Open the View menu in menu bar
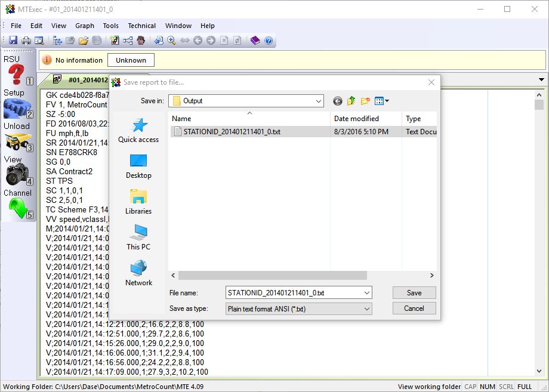The width and height of the screenshot is (549, 392). (58, 26)
